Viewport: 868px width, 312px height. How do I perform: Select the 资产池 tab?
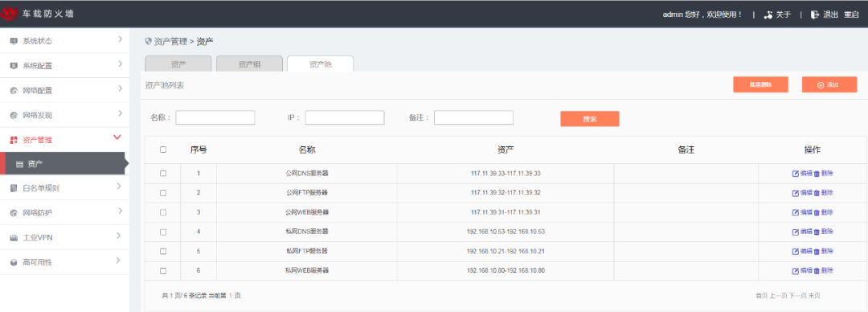click(x=321, y=64)
